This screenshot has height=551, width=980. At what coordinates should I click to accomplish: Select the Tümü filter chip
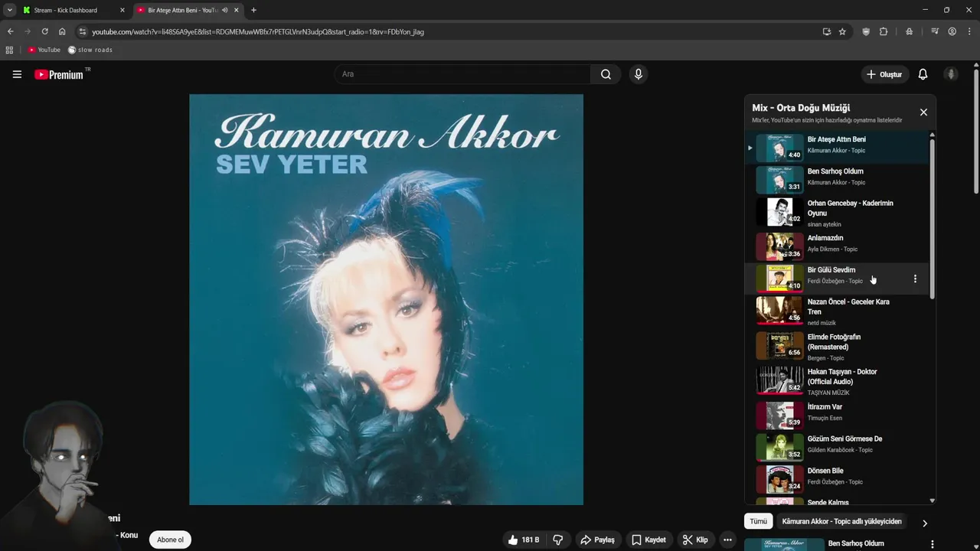[758, 521]
